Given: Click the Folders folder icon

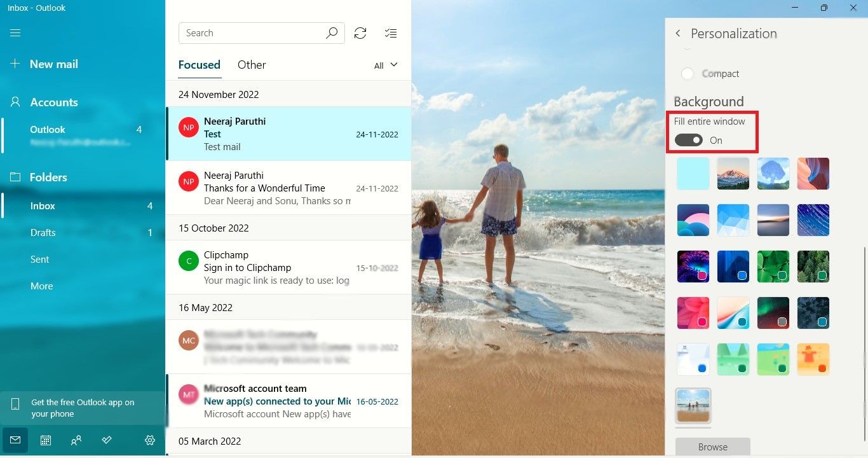Looking at the screenshot, I should point(15,177).
